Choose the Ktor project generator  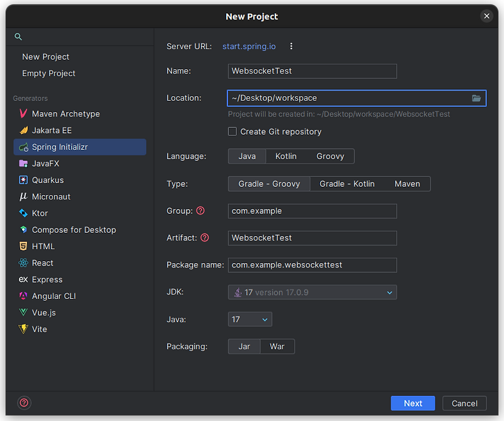[x=40, y=213]
